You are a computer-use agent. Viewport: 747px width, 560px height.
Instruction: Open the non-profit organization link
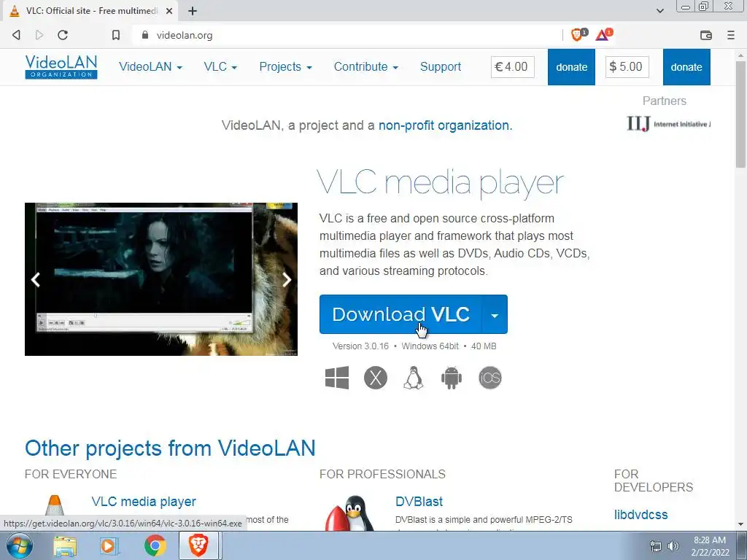444,125
